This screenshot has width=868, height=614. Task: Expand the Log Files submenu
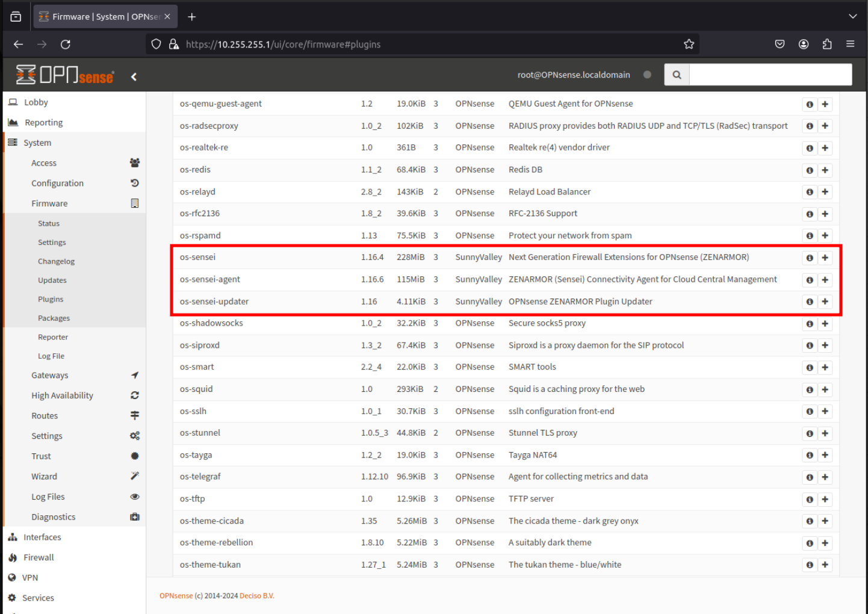point(74,497)
